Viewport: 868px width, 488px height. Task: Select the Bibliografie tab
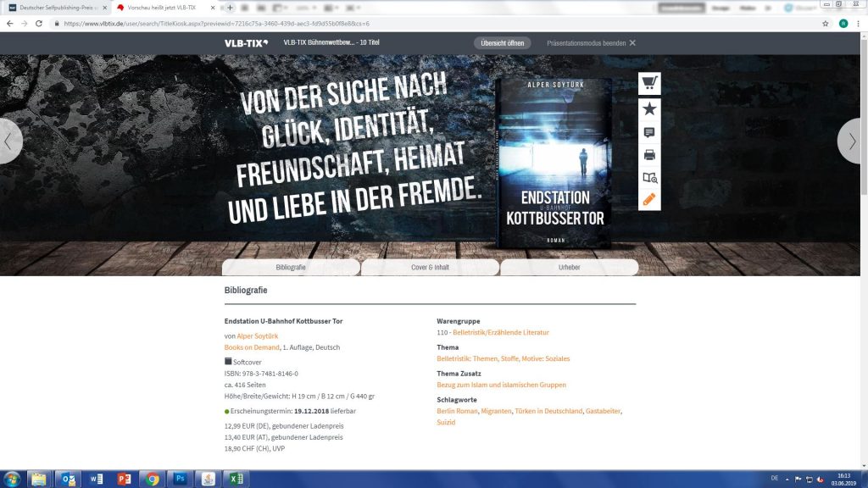pos(291,267)
